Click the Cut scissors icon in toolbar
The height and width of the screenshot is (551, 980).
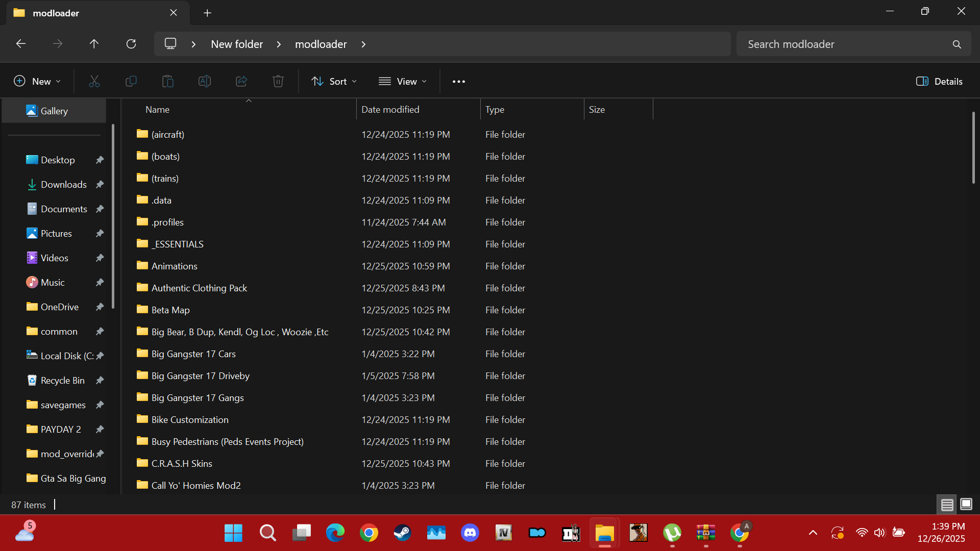coord(94,81)
